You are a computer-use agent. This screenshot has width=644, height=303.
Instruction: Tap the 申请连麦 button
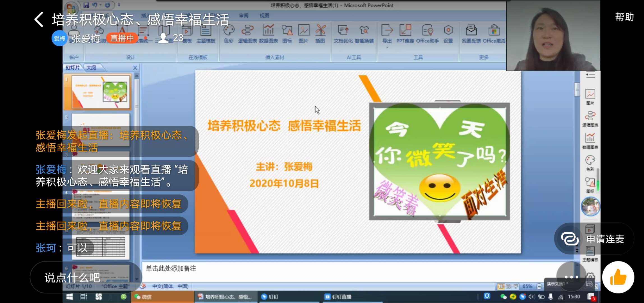594,239
